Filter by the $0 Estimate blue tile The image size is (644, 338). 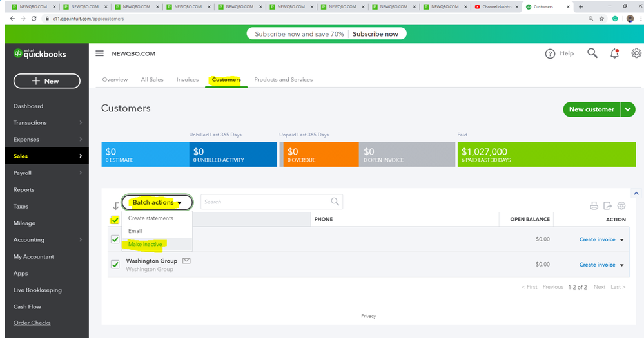pyautogui.click(x=146, y=155)
